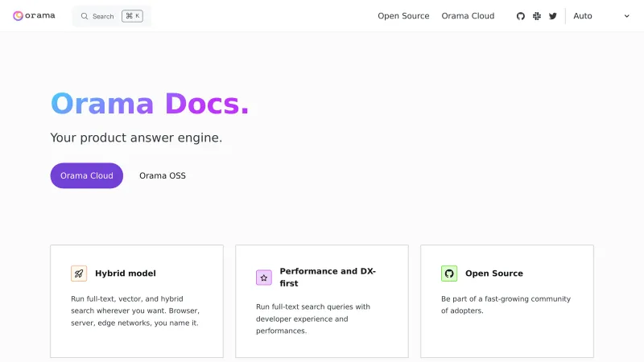Click the green GitHub icon on Open Source card
Image resolution: width=644 pixels, height=362 pixels.
[x=449, y=274]
